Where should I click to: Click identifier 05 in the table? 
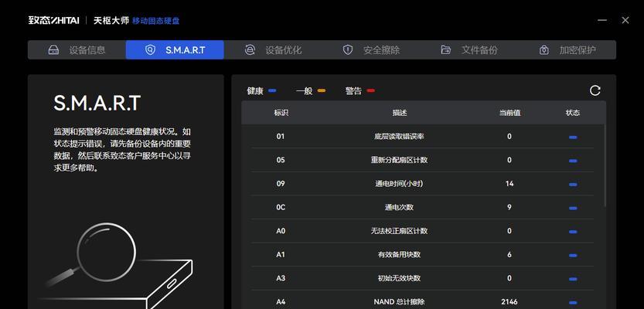click(281, 160)
